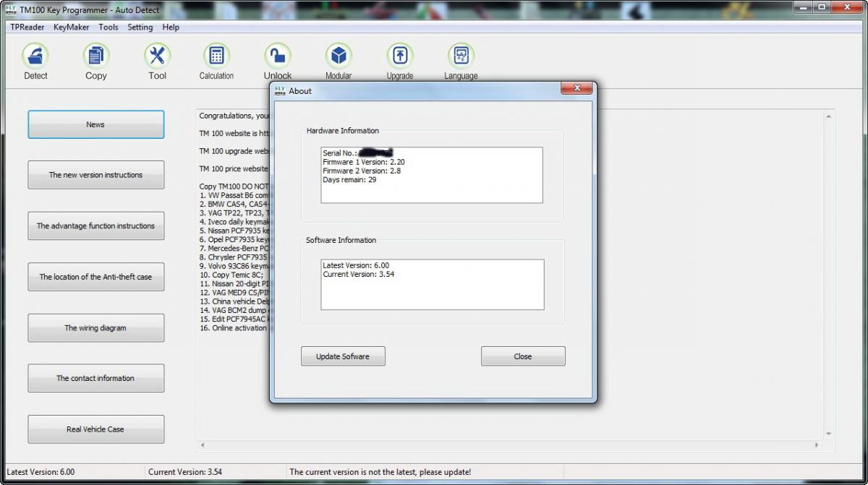This screenshot has width=868, height=485.
Task: Click news line '1. VW Passat B6'
Action: click(234, 195)
